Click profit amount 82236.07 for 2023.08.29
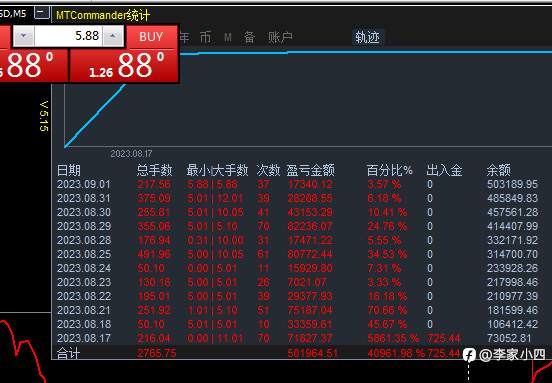The image size is (552, 383). pyautogui.click(x=310, y=226)
